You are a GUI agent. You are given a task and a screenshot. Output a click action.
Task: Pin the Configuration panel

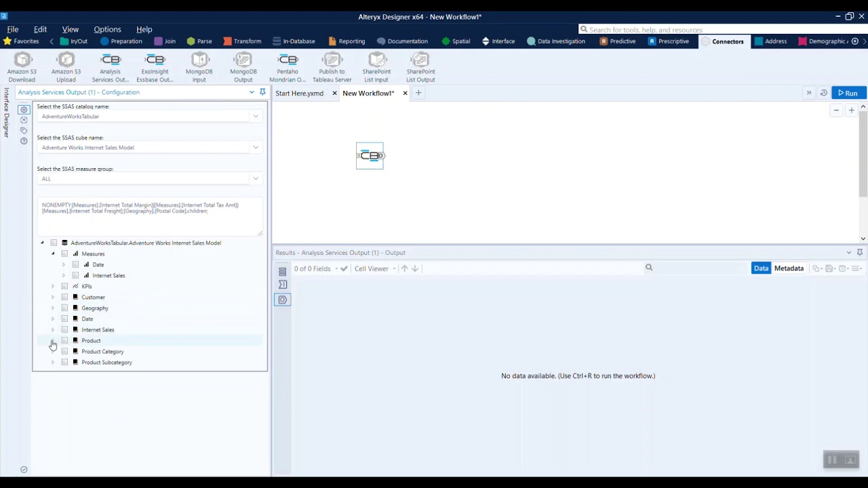(262, 92)
